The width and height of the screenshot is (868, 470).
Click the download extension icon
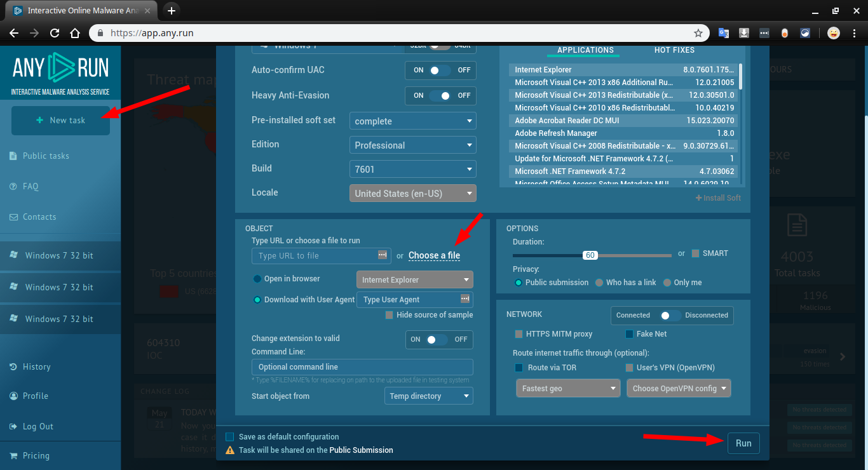tap(744, 33)
